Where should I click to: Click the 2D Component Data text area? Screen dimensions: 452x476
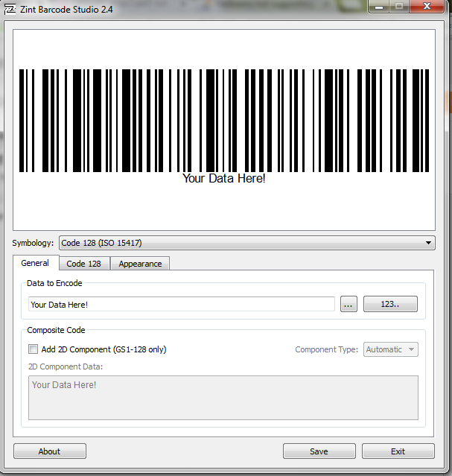pyautogui.click(x=223, y=398)
